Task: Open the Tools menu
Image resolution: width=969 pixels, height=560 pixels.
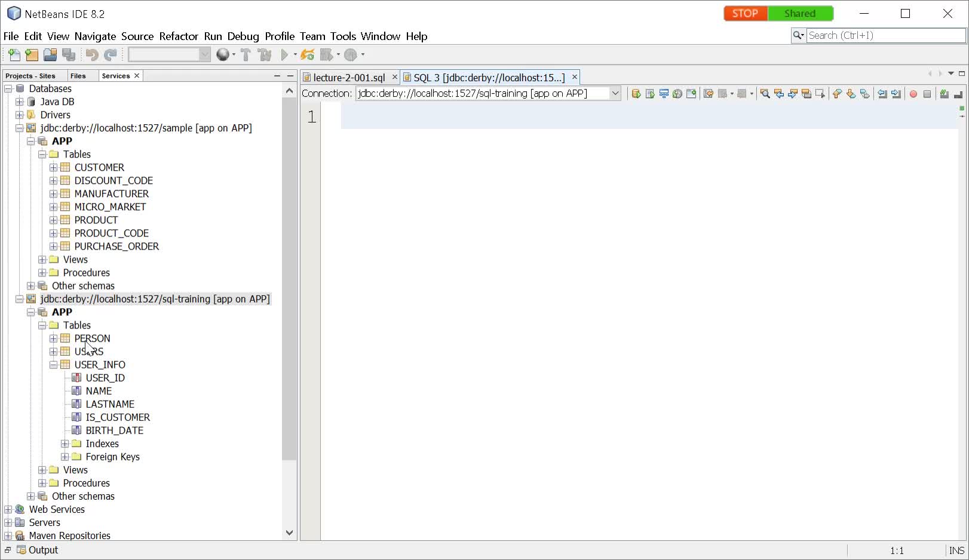Action: click(343, 36)
